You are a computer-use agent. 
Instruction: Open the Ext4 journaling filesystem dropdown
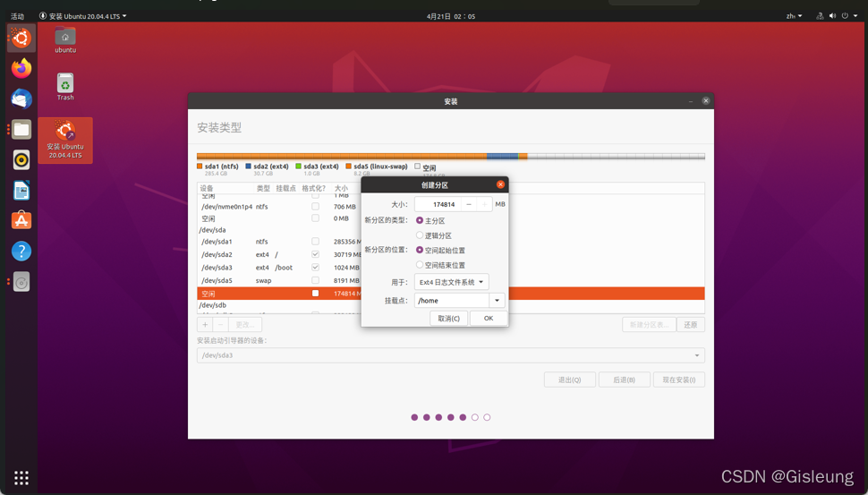click(451, 282)
